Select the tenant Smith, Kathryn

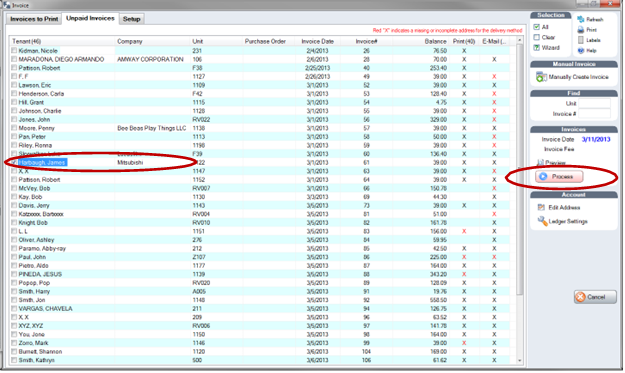pyautogui.click(x=37, y=360)
